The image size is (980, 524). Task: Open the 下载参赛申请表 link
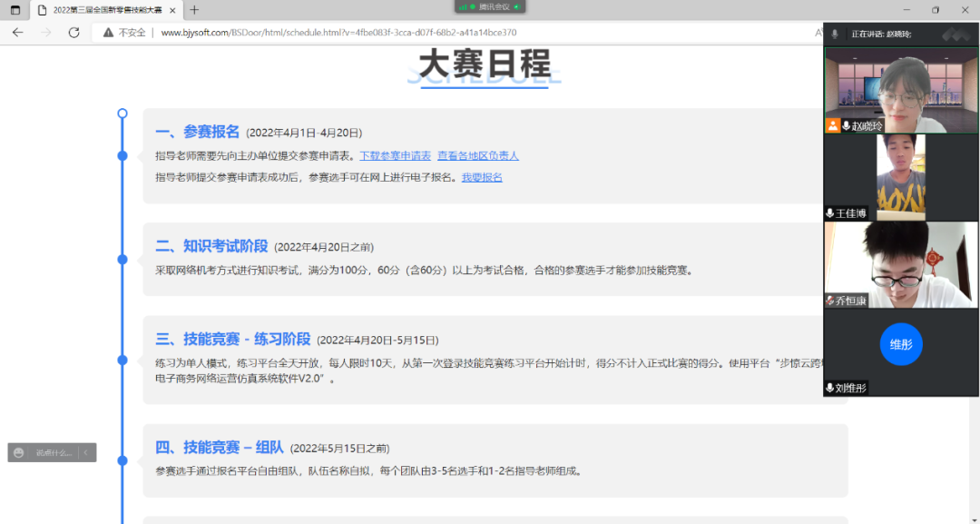(x=395, y=155)
